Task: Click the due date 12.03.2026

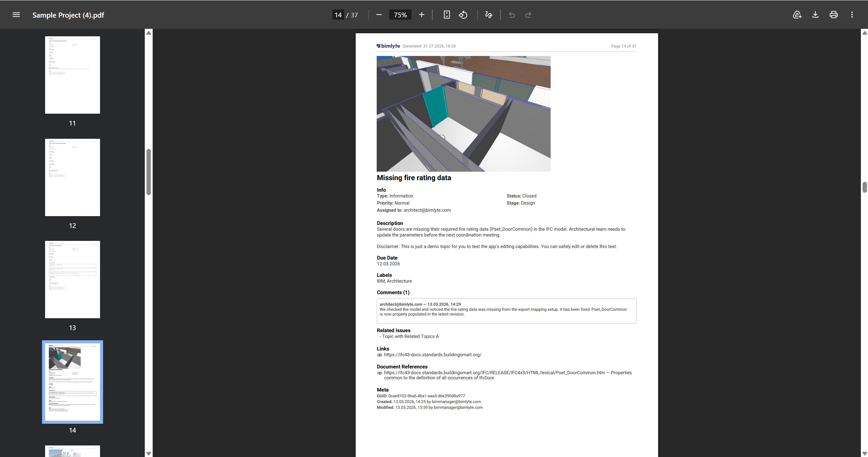Action: [x=389, y=264]
